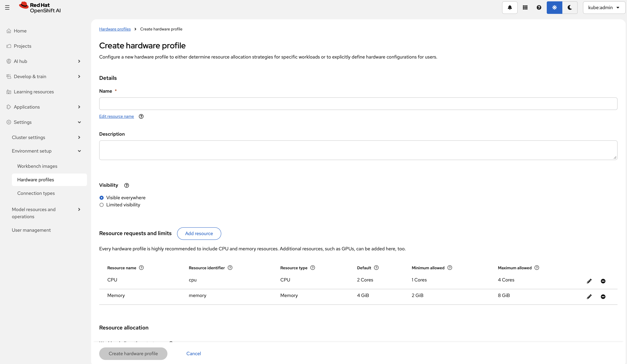Click the Hardware profiles breadcrumb link

click(115, 29)
